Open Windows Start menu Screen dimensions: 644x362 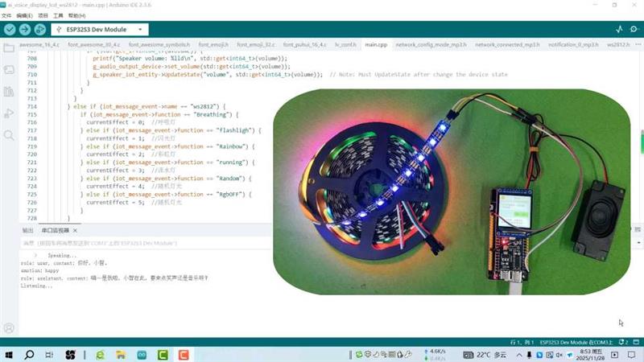(9, 355)
